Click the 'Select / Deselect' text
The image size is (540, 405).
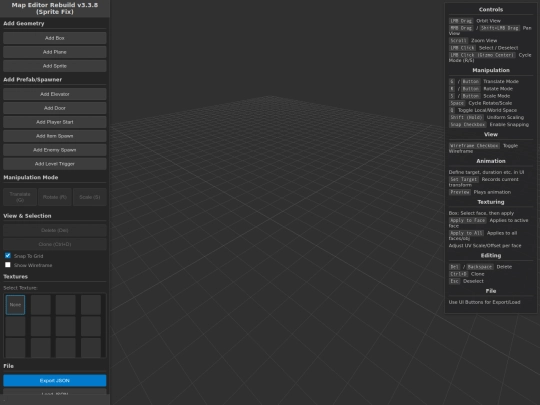[498, 48]
